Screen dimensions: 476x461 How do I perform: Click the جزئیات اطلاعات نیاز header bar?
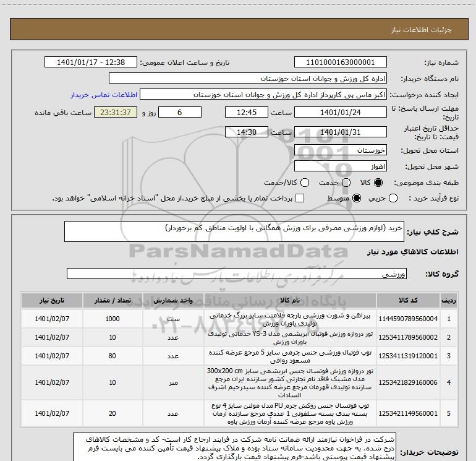click(239, 29)
